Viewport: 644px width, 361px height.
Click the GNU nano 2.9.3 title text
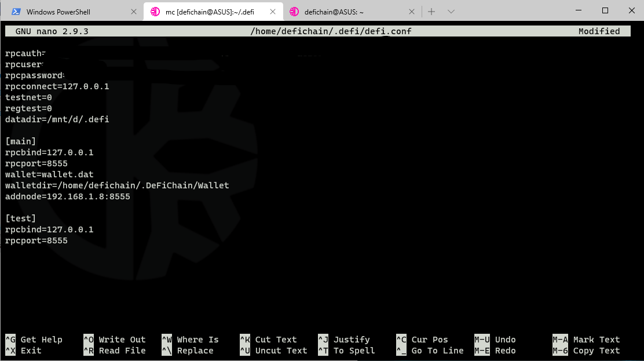pyautogui.click(x=52, y=31)
